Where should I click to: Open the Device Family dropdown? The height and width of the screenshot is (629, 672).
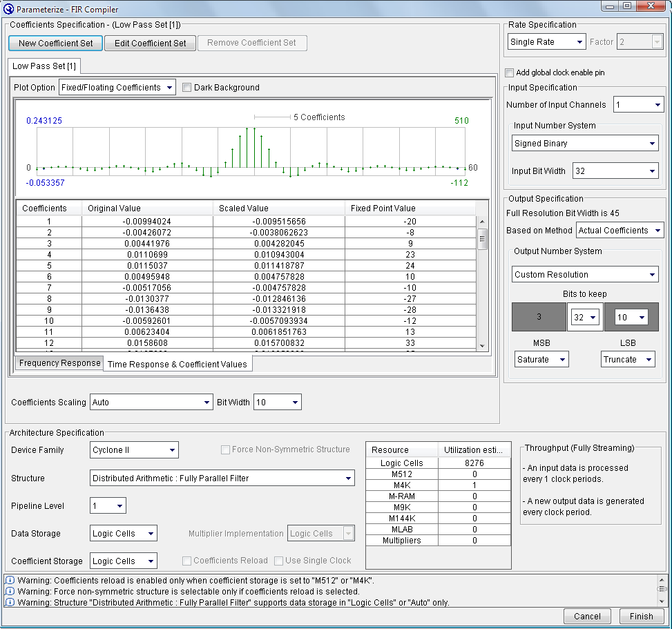pos(134,450)
